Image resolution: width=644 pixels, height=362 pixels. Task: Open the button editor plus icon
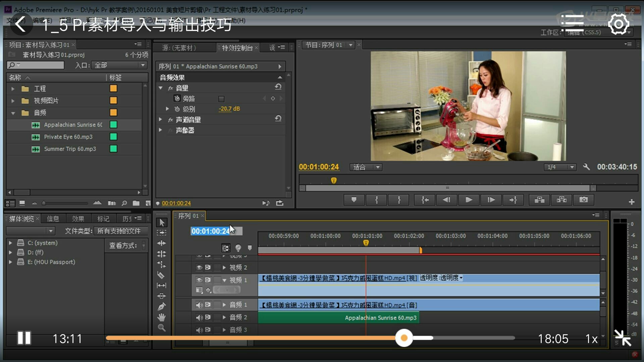tap(632, 202)
